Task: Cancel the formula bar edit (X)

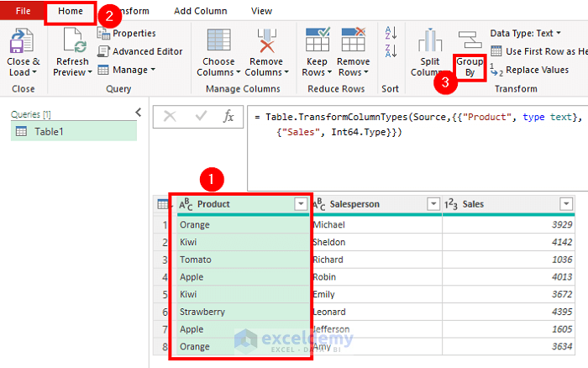Action: pos(170,116)
